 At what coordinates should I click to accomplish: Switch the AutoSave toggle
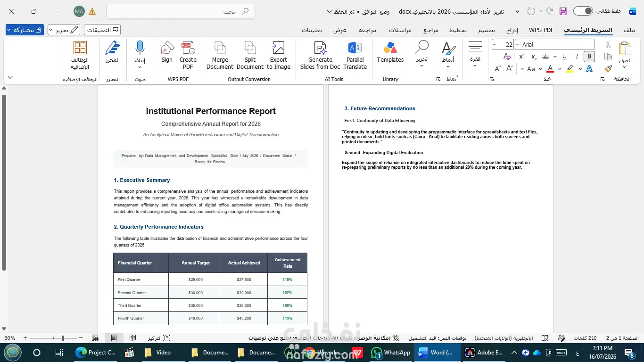click(x=583, y=11)
